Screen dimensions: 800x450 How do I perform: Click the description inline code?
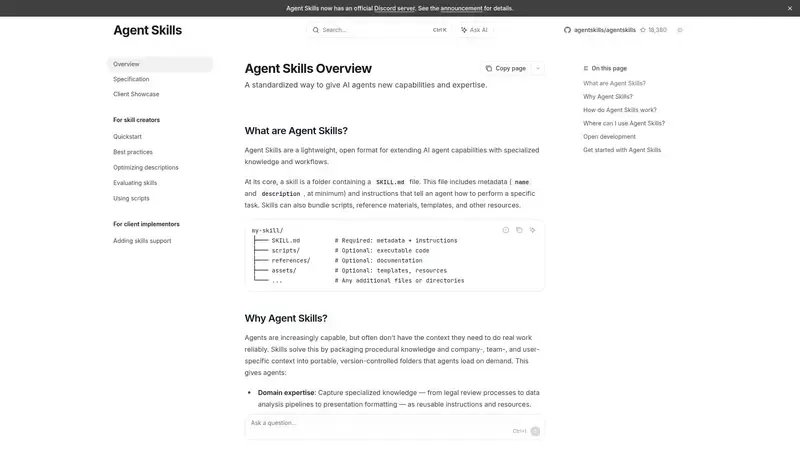[281, 194]
